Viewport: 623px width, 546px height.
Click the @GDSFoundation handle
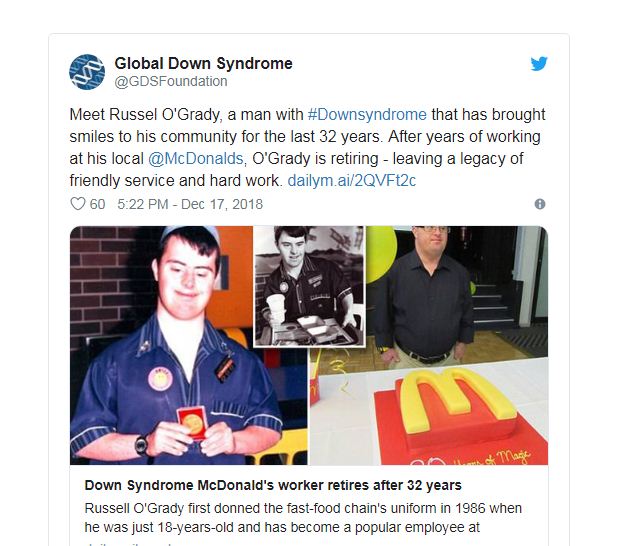pyautogui.click(x=171, y=81)
